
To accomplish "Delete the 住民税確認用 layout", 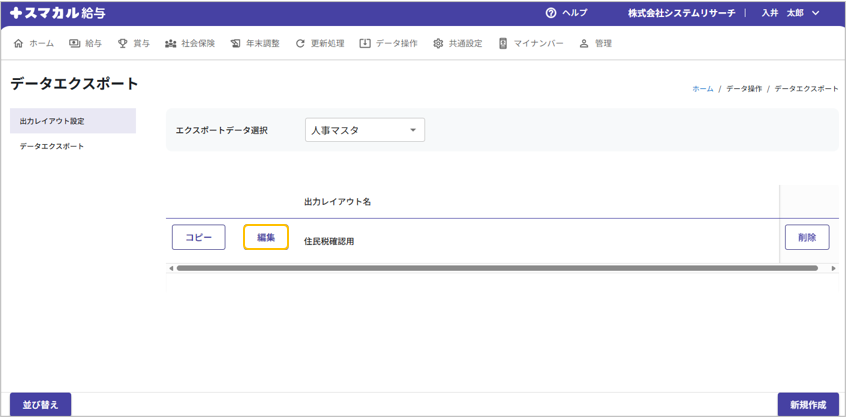I will click(x=807, y=237).
